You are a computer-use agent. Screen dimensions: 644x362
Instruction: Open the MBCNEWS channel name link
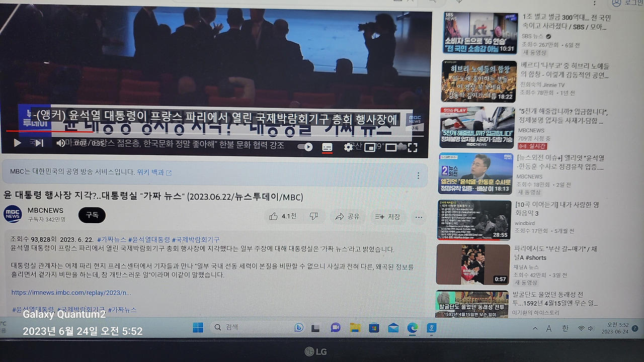pos(45,210)
